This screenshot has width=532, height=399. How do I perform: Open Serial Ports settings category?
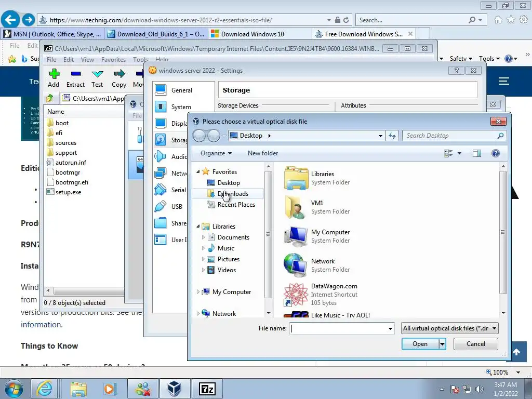(x=170, y=190)
